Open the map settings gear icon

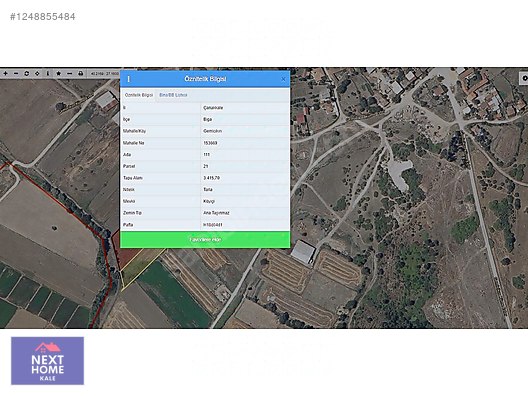(524, 78)
